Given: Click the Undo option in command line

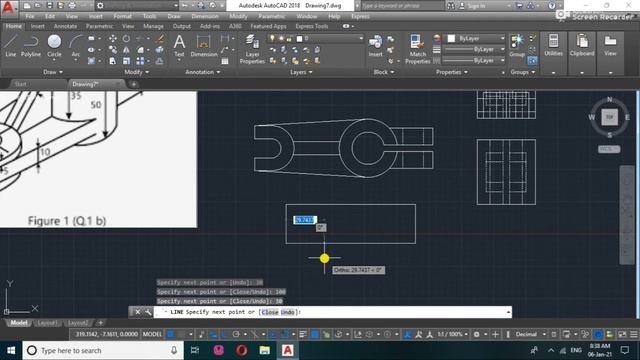Looking at the screenshot, I should [x=287, y=312].
